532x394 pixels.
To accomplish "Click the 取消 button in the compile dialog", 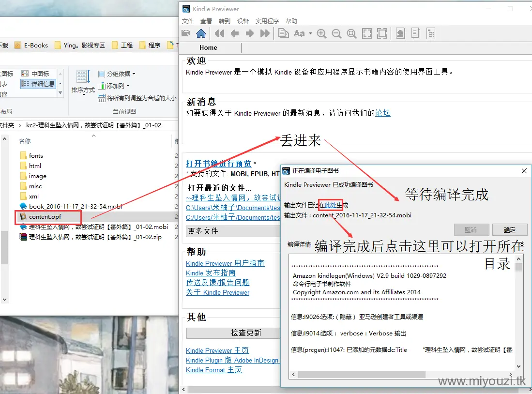I will 471,230.
